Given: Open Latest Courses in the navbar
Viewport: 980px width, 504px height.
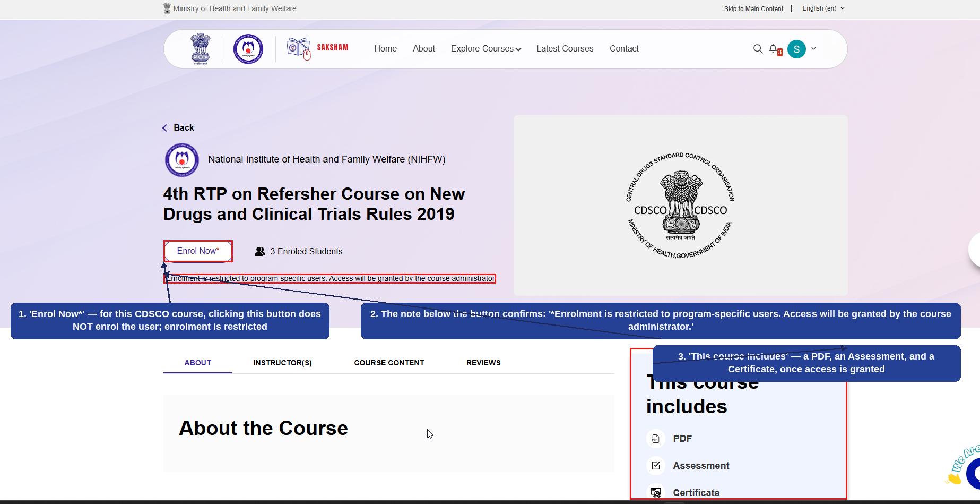Looking at the screenshot, I should tap(565, 49).
